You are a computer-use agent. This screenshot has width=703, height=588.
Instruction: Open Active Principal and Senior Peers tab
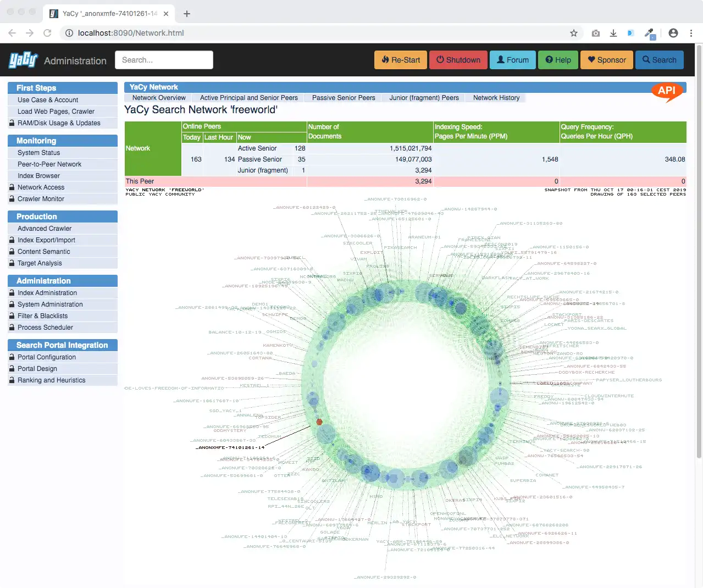pyautogui.click(x=249, y=98)
